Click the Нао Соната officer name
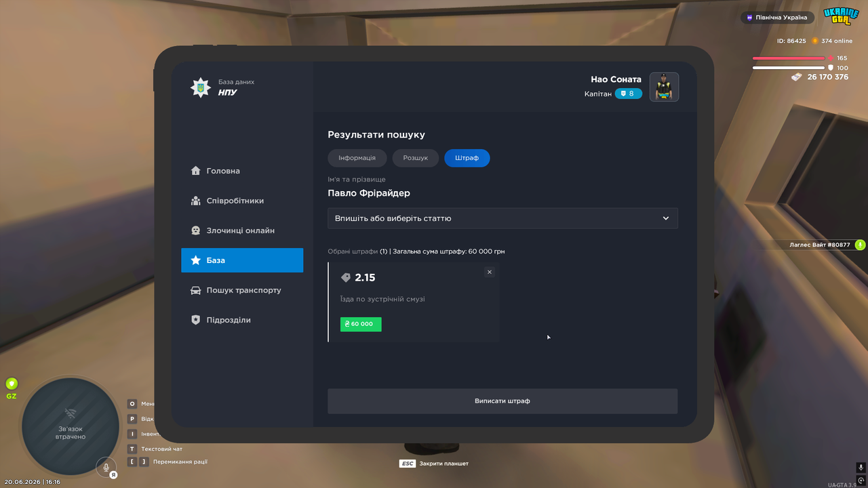This screenshot has height=488, width=868. tap(616, 79)
